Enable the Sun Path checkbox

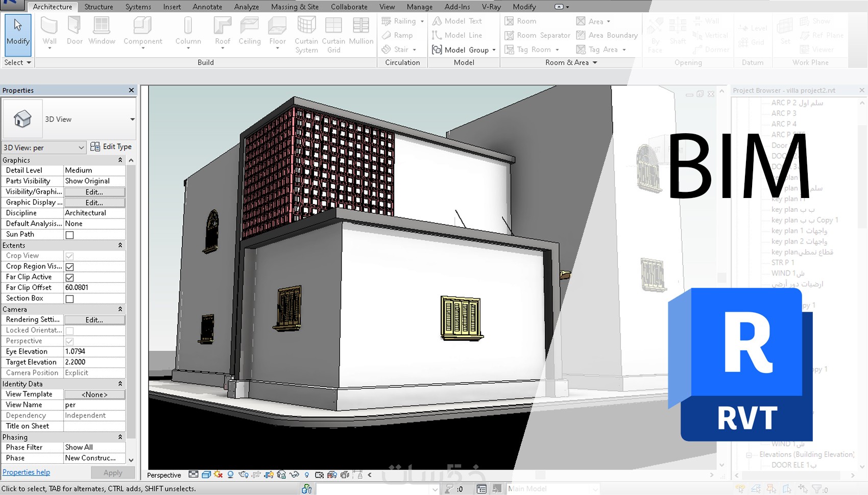pyautogui.click(x=69, y=235)
